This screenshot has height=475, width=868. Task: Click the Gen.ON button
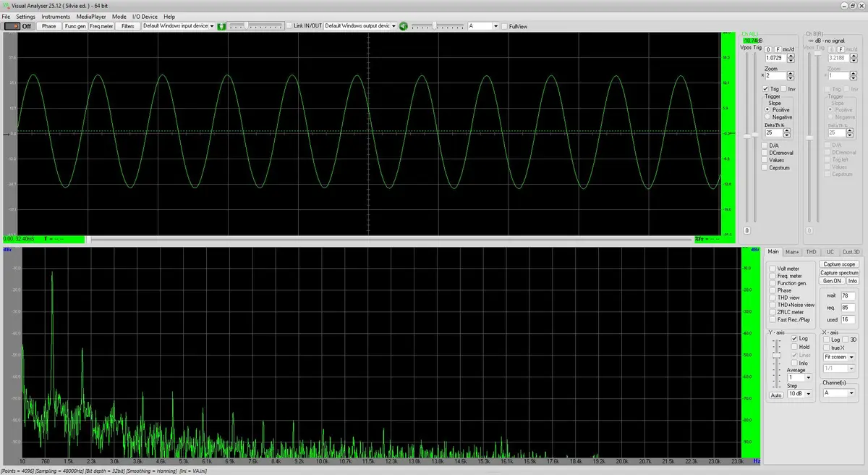[832, 281]
